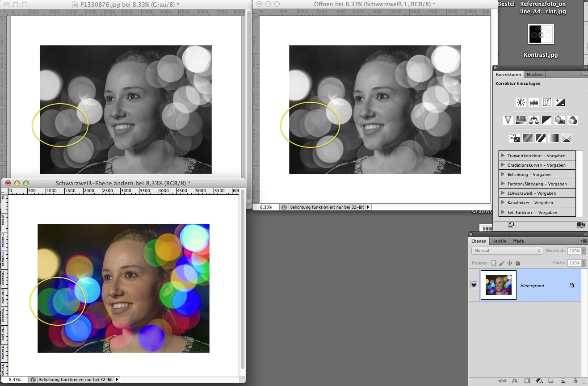
Task: Select the Hintergrund layer thumbnail
Action: click(x=498, y=285)
